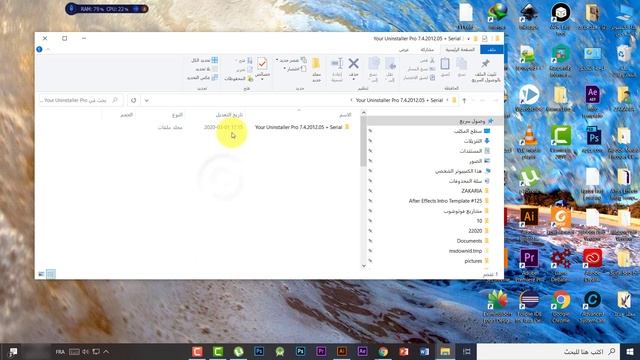The width and height of the screenshot is (640, 360).
Task: Click the Copy to icon in the ribbon
Action: 374,64
